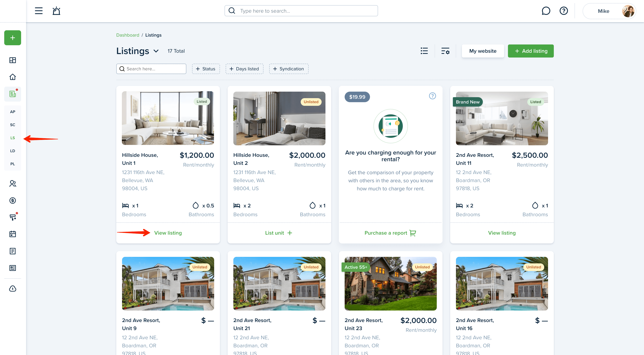Go to Dashboard breadcrumb link
This screenshot has height=355, width=644.
(127, 35)
